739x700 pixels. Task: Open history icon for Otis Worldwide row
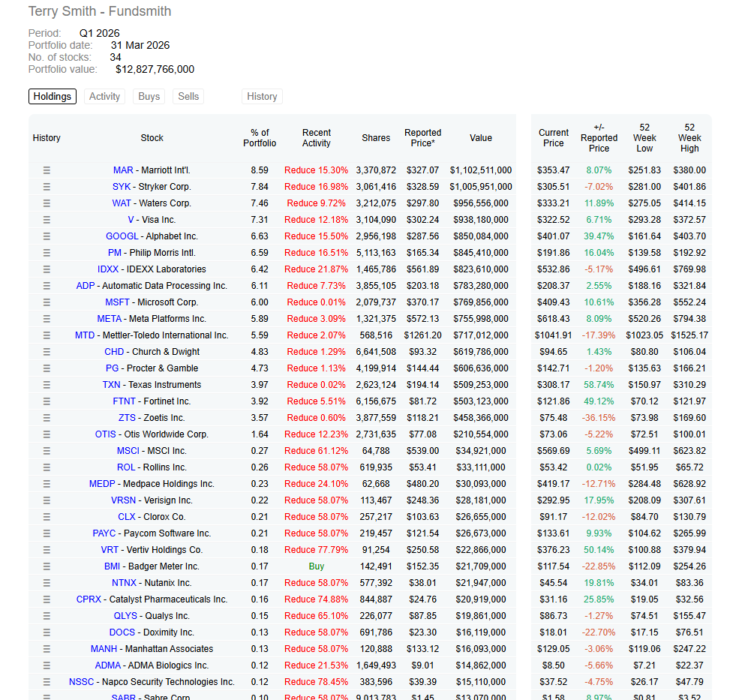(47, 434)
